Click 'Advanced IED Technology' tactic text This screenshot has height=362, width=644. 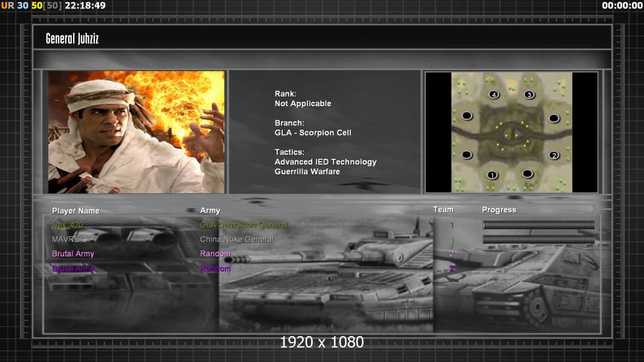326,162
